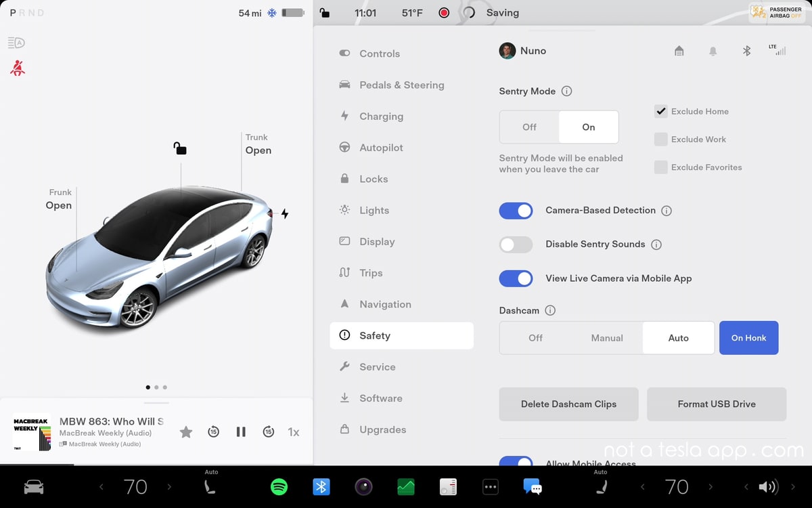Viewport: 812px width, 508px height.
Task: Expand the app drawer with the three-dot icon
Action: pyautogui.click(x=490, y=486)
